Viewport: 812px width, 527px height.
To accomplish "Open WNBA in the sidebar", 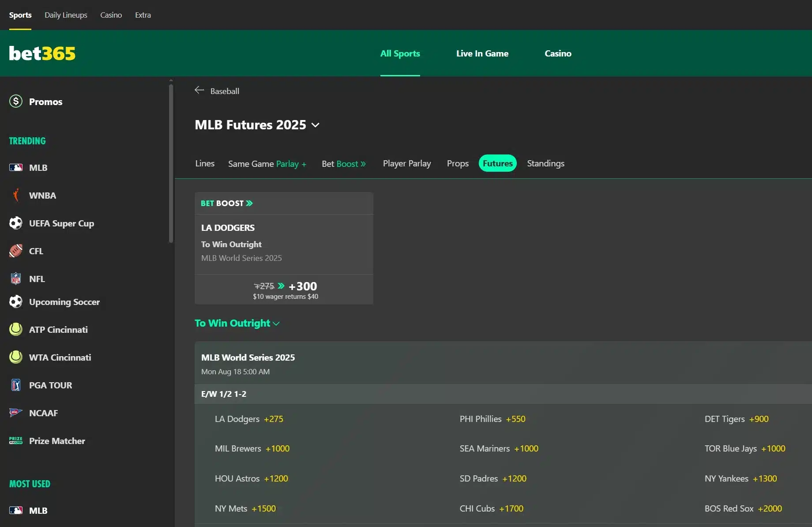I will 42,195.
